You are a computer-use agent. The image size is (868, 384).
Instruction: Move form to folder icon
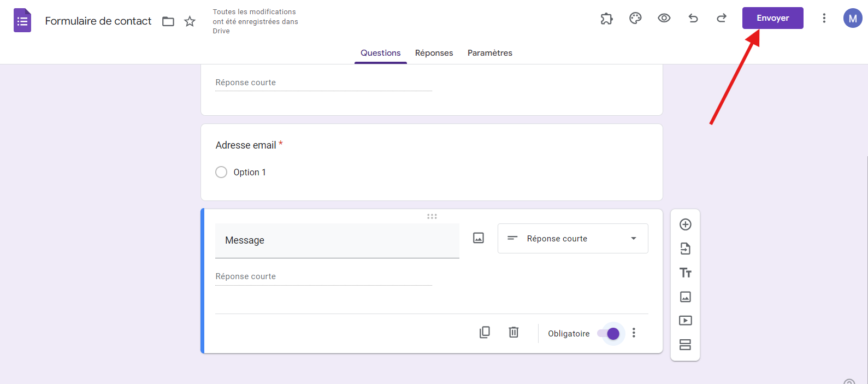point(168,21)
